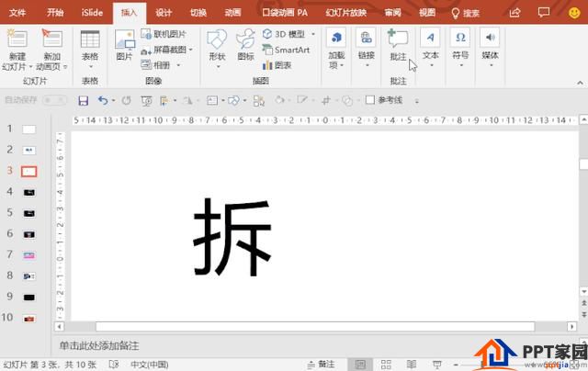Select slide 1 thumbnail
The width and height of the screenshot is (588, 371).
[x=28, y=129]
